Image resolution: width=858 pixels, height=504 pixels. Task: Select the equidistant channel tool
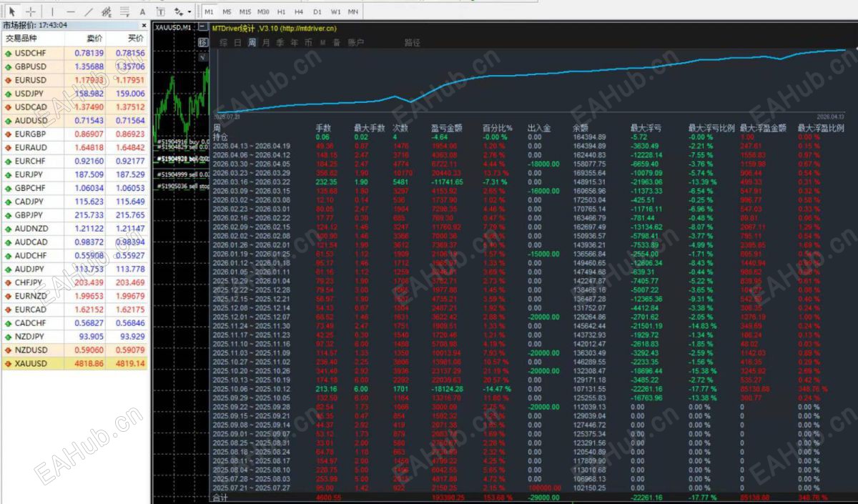click(x=107, y=11)
